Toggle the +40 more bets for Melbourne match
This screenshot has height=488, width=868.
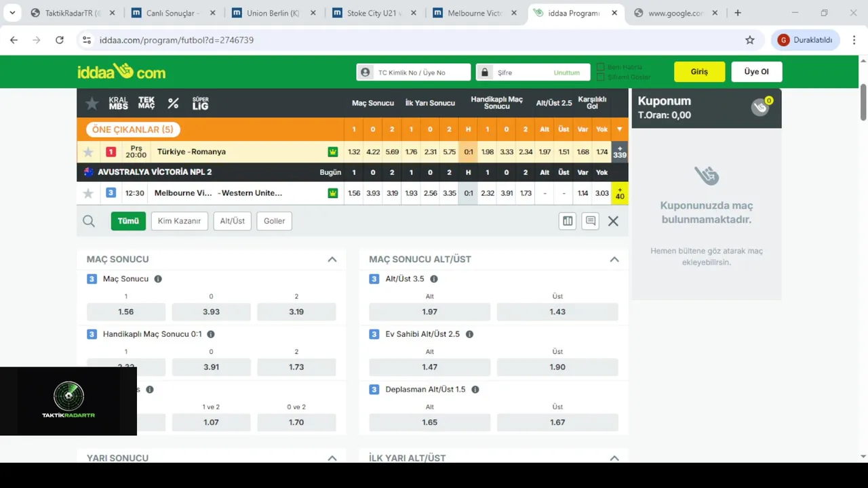point(620,193)
